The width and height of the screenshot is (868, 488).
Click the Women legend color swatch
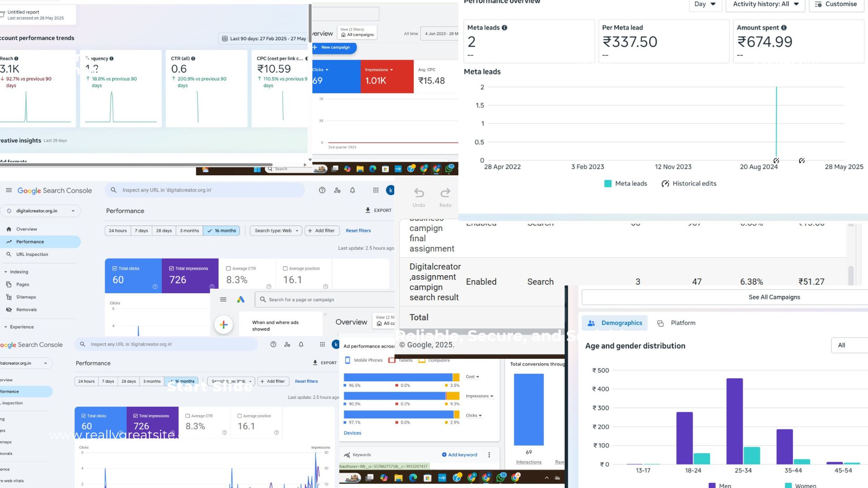(788, 485)
